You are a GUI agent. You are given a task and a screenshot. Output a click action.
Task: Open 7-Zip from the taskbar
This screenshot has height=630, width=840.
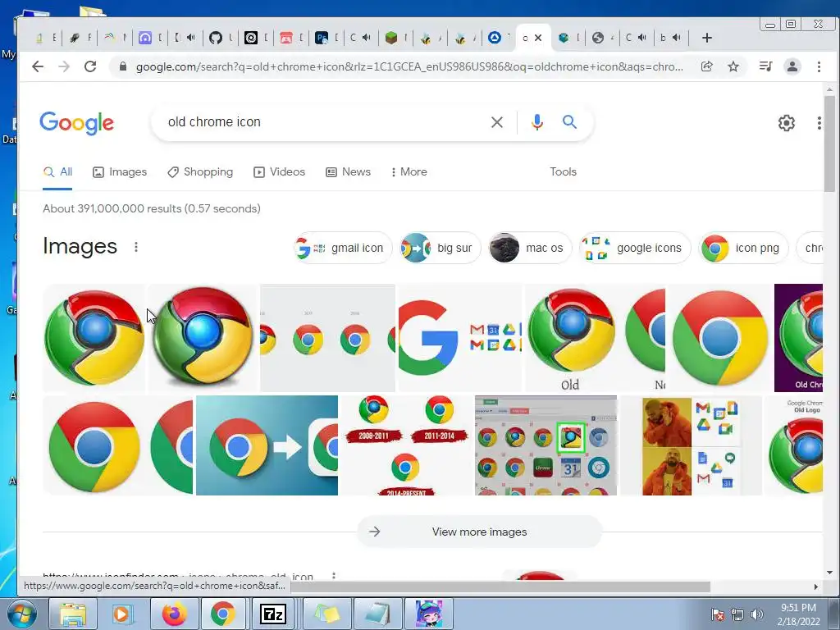[272, 614]
